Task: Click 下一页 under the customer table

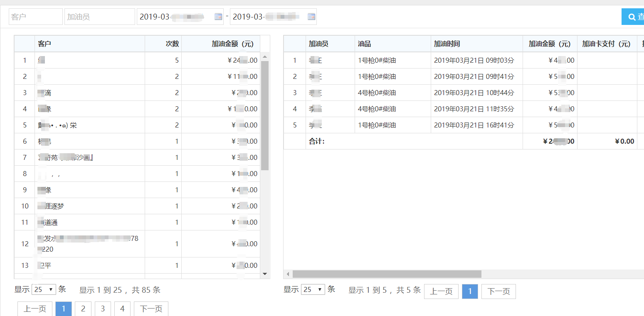Action: [x=151, y=309]
